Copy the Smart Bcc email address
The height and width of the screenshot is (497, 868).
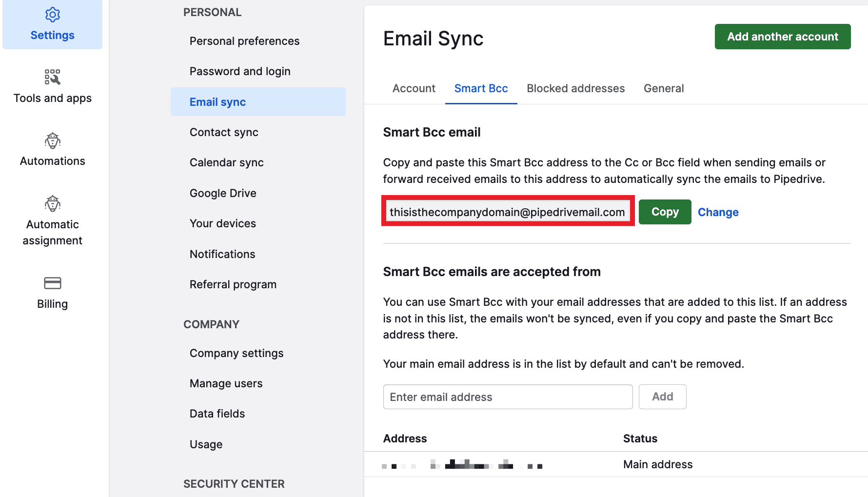665,212
